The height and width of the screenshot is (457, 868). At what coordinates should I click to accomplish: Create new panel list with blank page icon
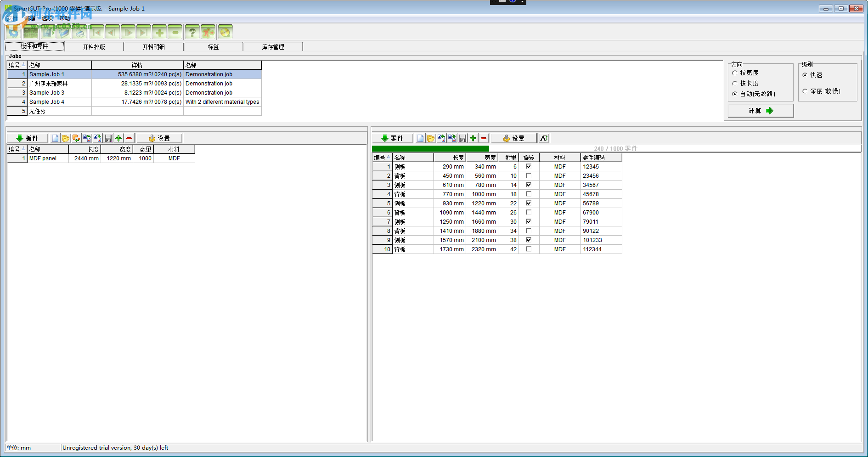coord(55,138)
